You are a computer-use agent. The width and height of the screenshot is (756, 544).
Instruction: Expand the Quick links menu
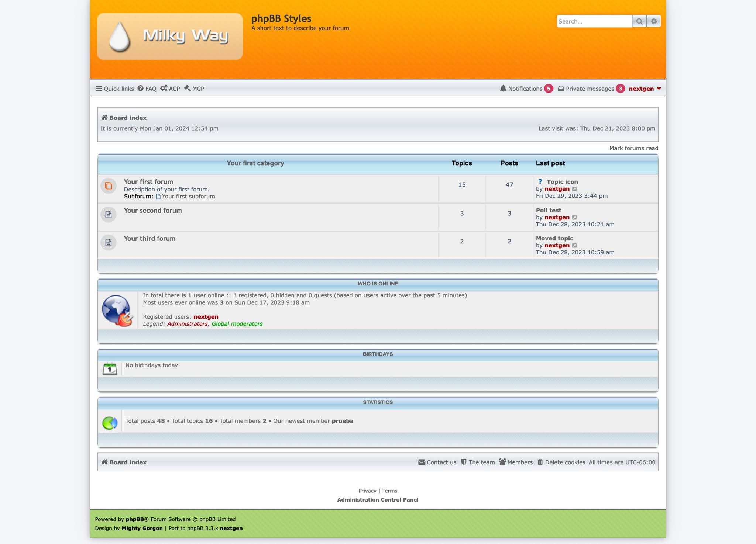click(x=115, y=89)
